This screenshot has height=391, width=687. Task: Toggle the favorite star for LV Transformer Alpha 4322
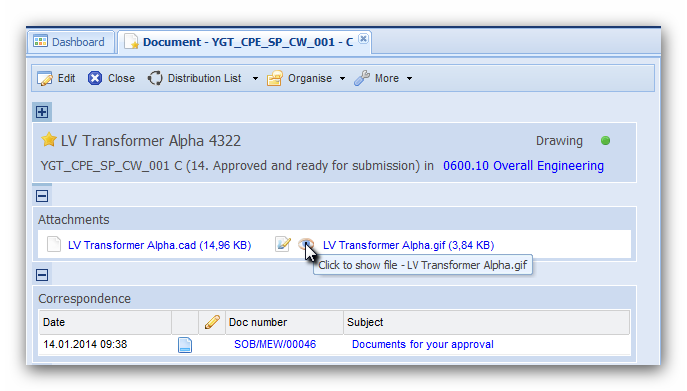point(49,140)
